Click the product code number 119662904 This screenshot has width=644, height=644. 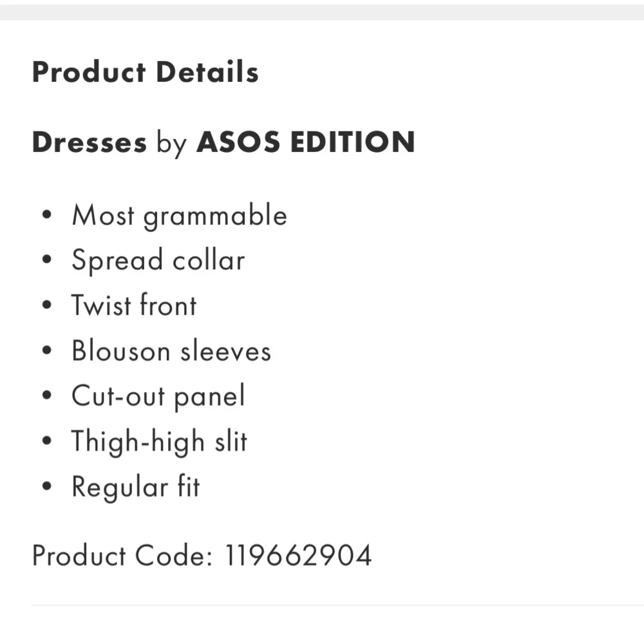coord(298,555)
